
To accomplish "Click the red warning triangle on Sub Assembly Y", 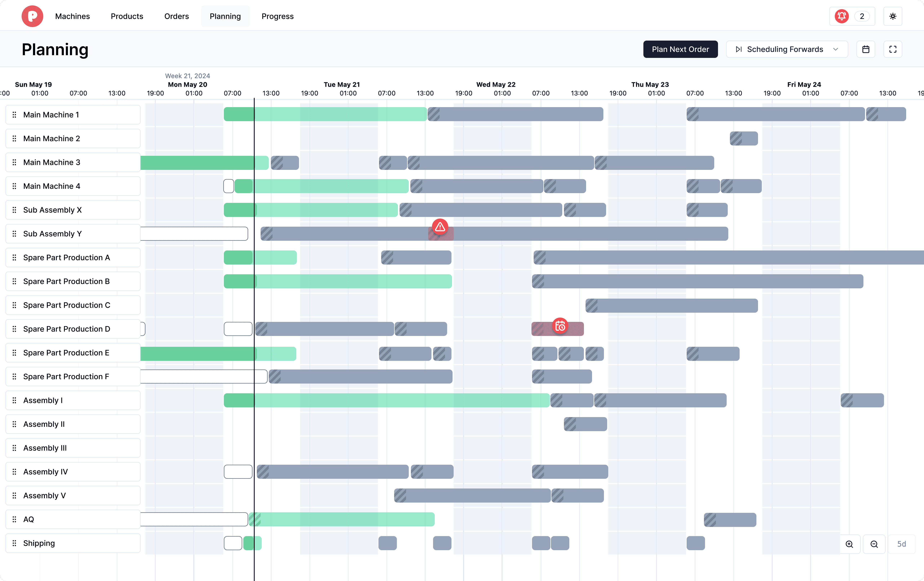I will (440, 227).
